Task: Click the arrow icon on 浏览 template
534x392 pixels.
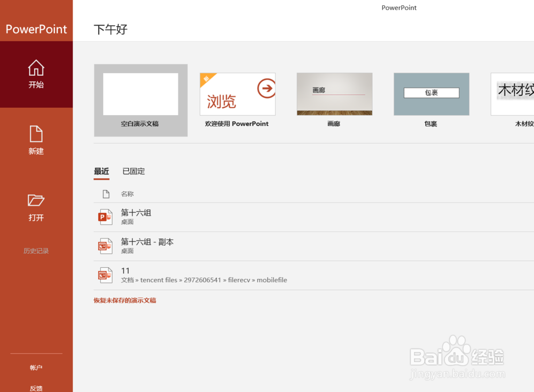Action: [x=266, y=88]
